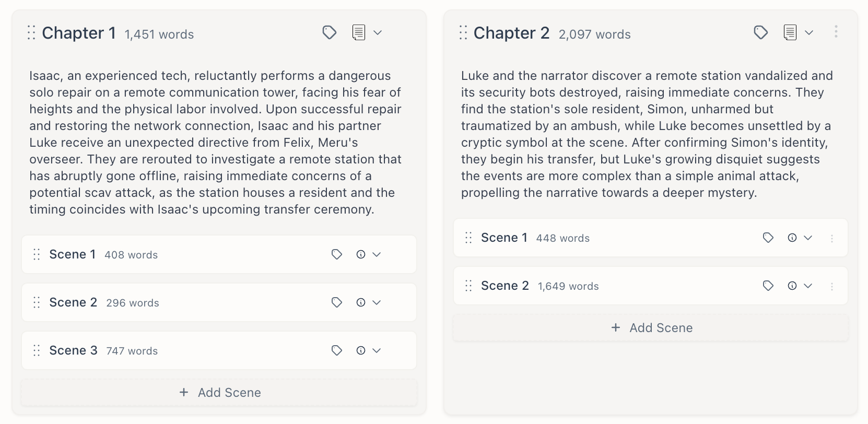Open tags for Chapter 2
868x424 pixels.
[761, 32]
